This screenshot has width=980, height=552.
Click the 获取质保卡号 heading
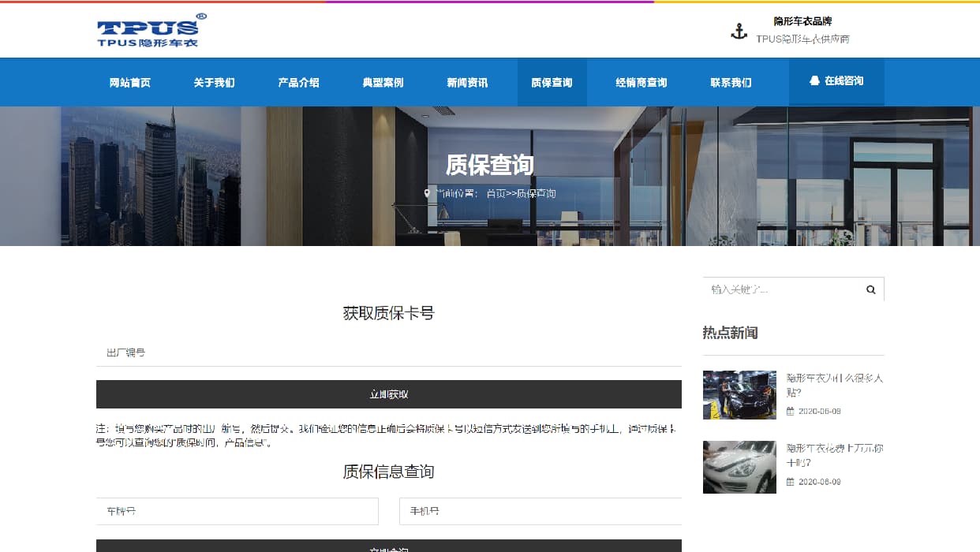pyautogui.click(x=389, y=313)
